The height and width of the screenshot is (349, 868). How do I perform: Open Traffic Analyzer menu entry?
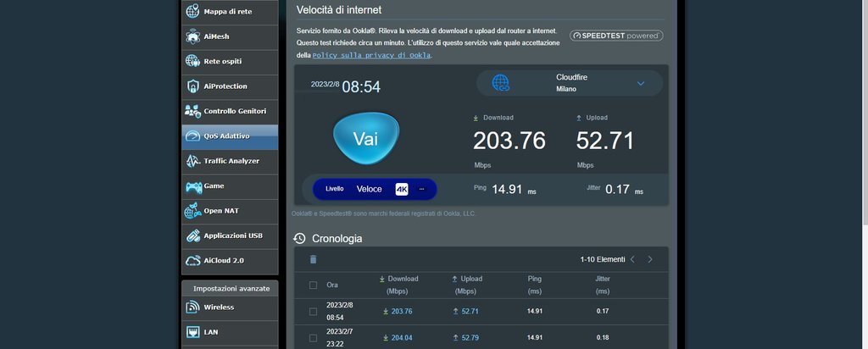(230, 161)
